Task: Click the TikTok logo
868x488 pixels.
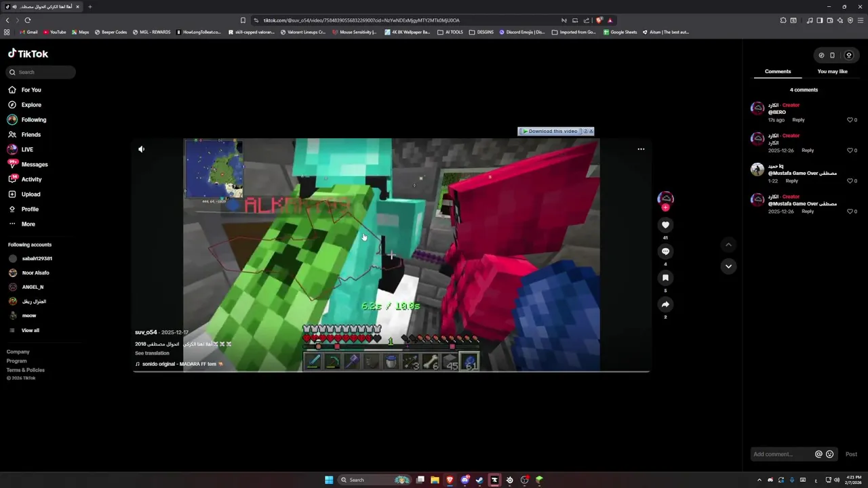Action: point(28,54)
